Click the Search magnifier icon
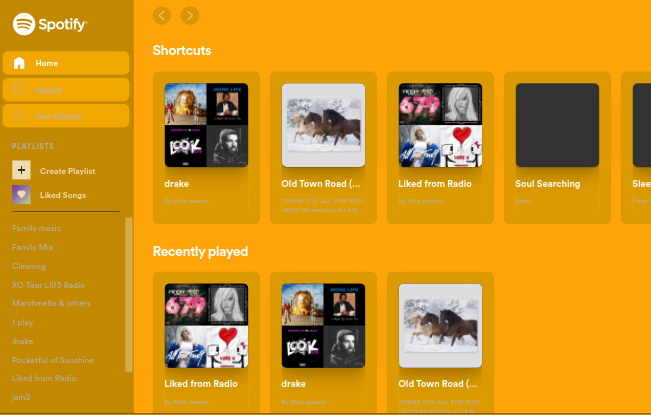 pos(19,89)
